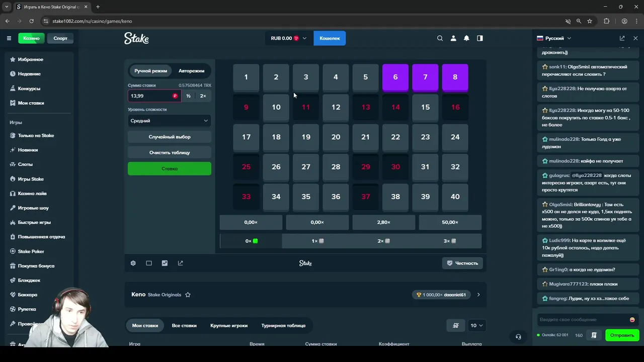Bookmark this page with star icon
The width and height of the screenshot is (644, 362).
tap(590, 21)
